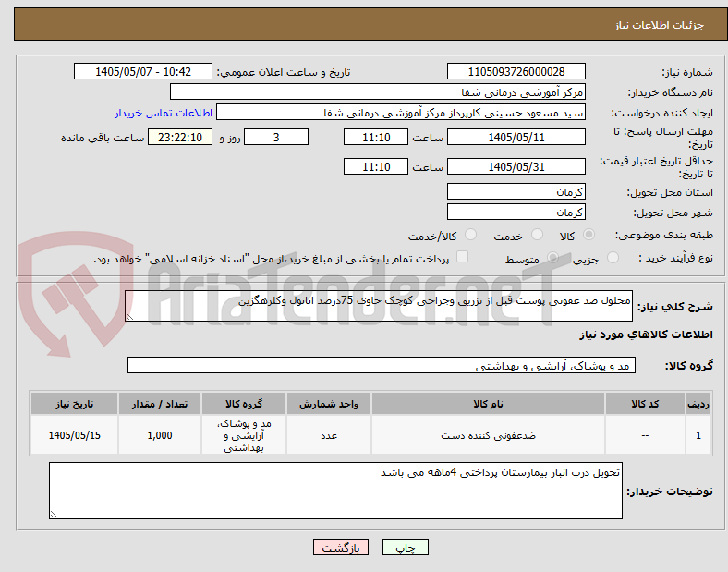
Task: Click the تاریخ نیاز column header
Action: [74, 404]
